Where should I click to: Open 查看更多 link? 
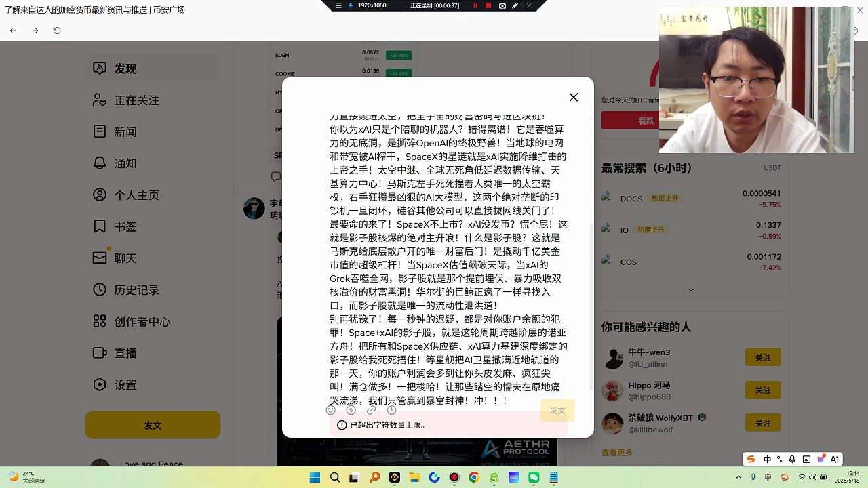617,453
